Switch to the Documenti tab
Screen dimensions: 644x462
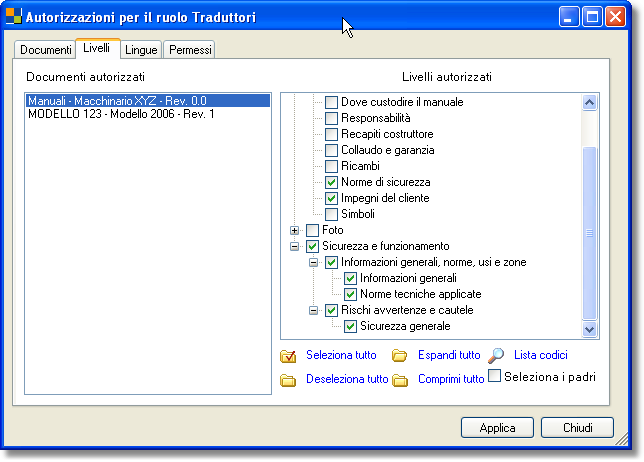tap(46, 50)
